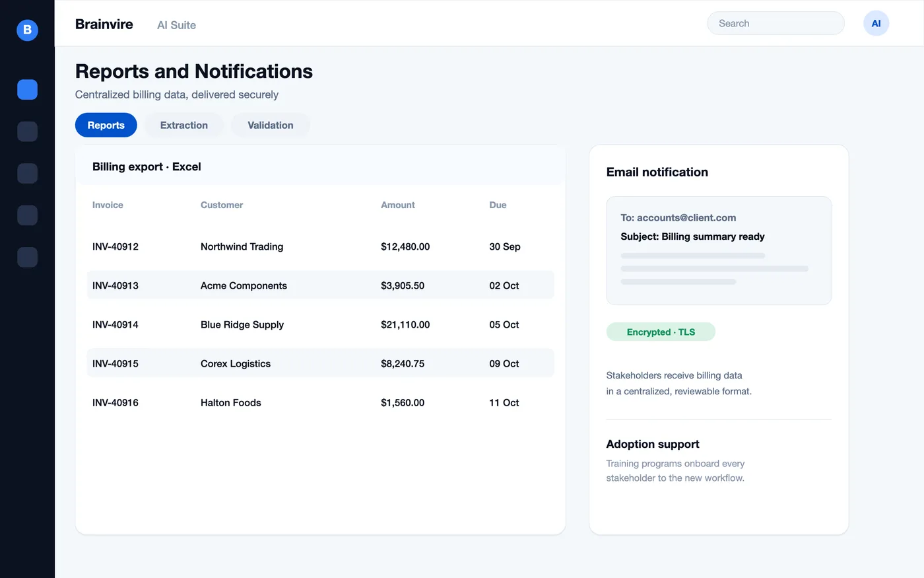Click the Due column header
The height and width of the screenshot is (578, 924).
point(498,205)
